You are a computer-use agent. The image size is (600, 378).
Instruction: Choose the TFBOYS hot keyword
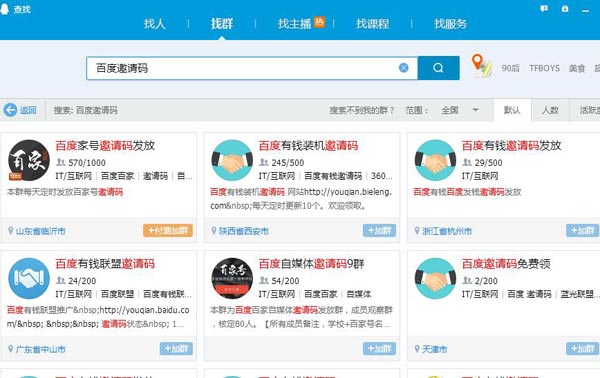(x=544, y=68)
